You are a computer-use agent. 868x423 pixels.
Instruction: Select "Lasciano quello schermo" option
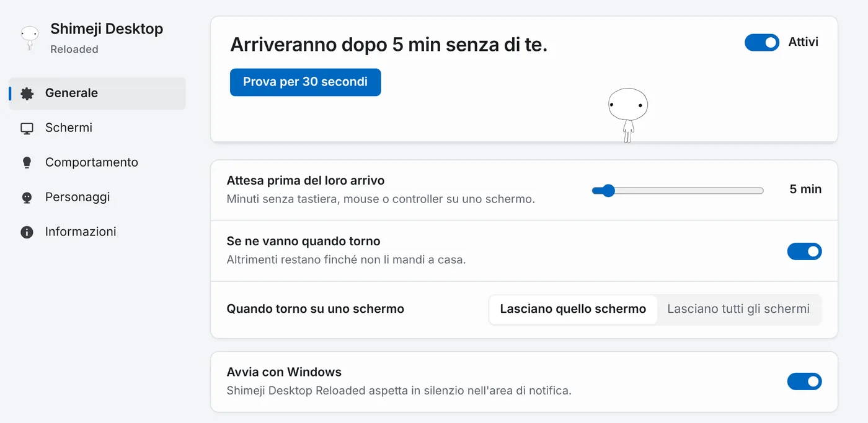pos(573,309)
